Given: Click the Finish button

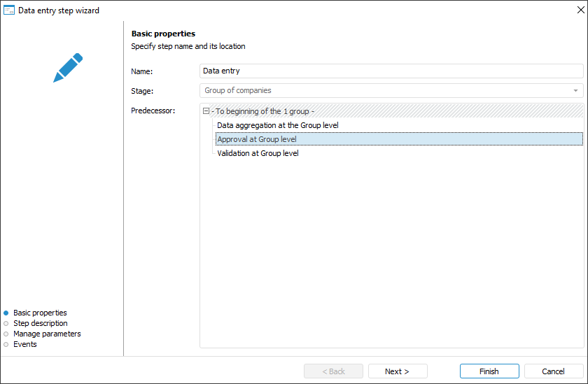Looking at the screenshot, I should pos(489,371).
